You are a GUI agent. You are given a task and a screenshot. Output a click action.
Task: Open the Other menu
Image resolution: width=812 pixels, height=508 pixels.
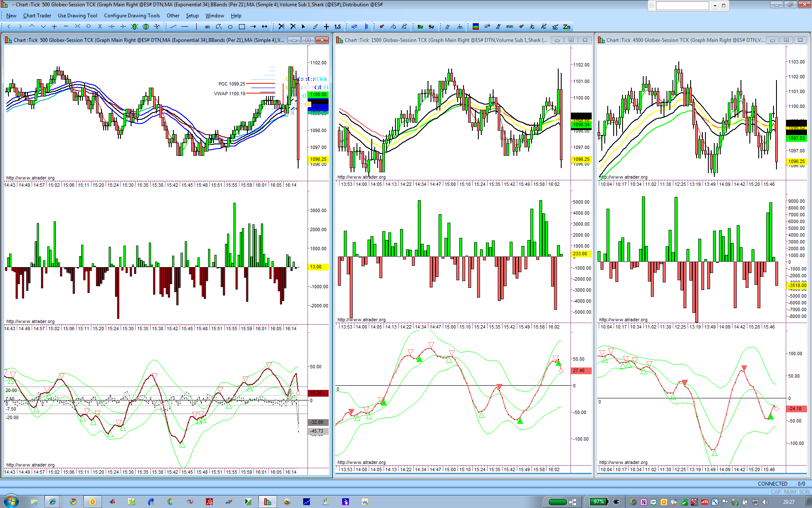coord(173,16)
